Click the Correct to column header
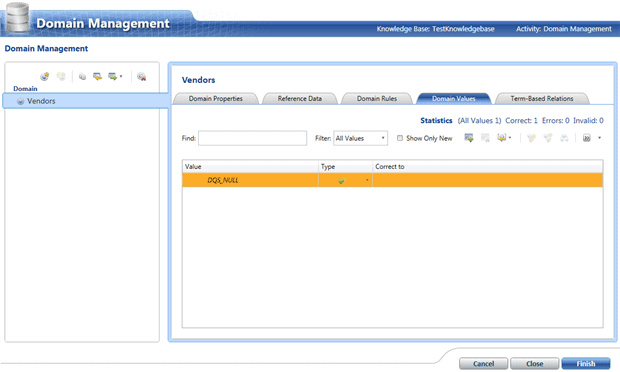The width and height of the screenshot is (620, 372). pyautogui.click(x=488, y=166)
